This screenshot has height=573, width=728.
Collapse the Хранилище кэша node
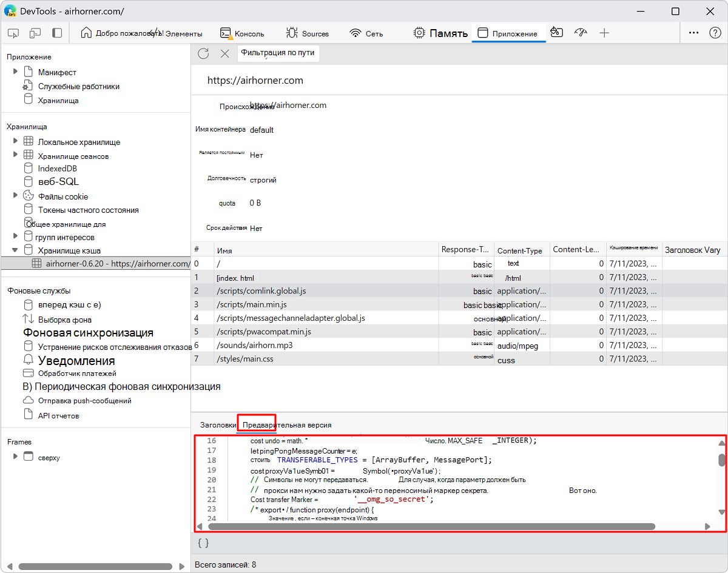click(x=16, y=250)
